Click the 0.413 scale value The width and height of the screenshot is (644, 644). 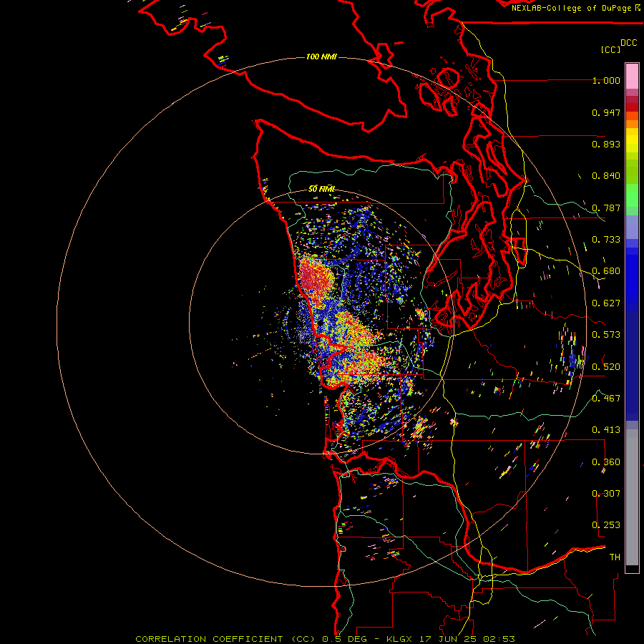coord(606,430)
